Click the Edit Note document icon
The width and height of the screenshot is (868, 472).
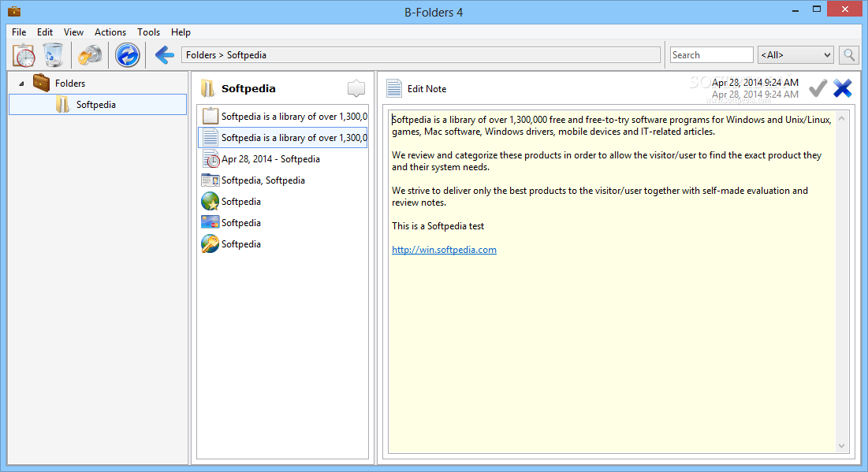[x=394, y=88]
